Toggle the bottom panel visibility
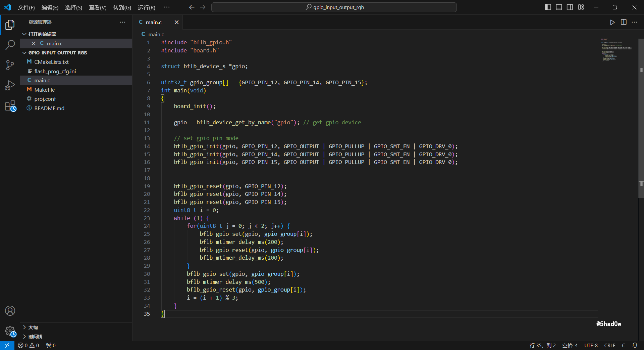 [559, 7]
